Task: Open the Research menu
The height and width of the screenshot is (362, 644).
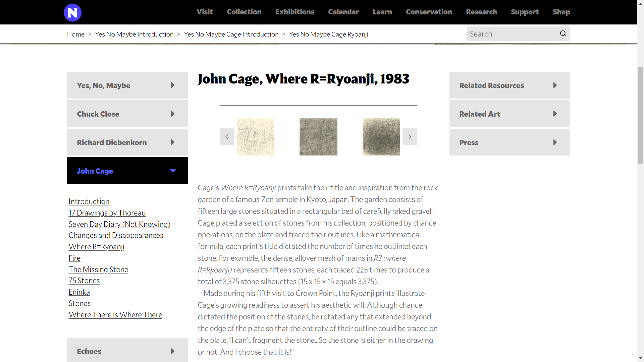Action: pyautogui.click(x=481, y=12)
